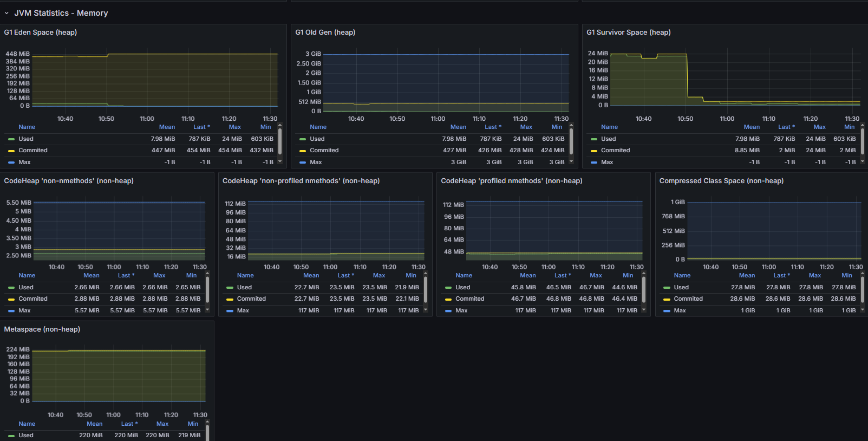Viewport: 868px width, 441px height.
Task: Collapse the JVM Statistics - Memory row
Action: [x=6, y=13]
